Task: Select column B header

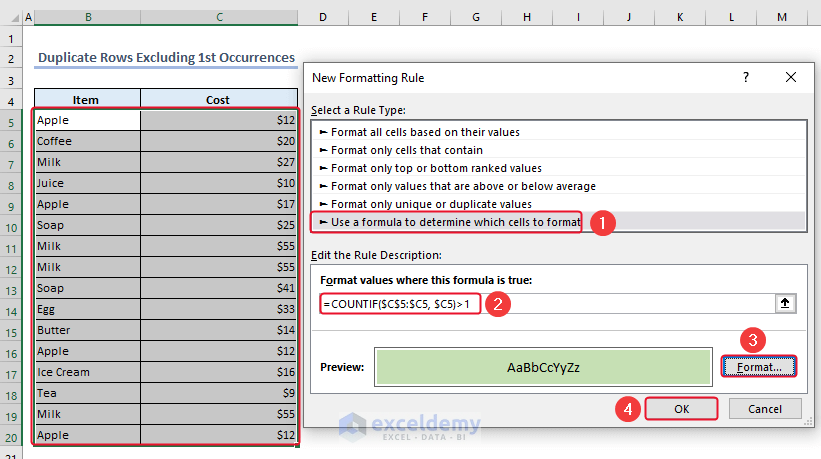Action: [x=87, y=18]
